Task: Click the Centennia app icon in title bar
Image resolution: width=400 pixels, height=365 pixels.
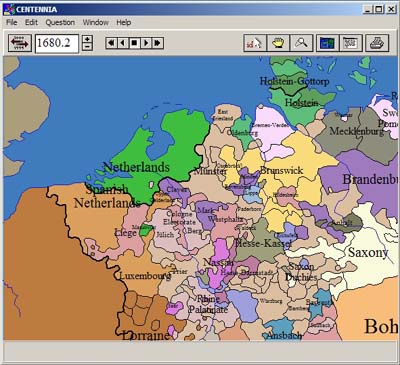Action: tap(9, 9)
